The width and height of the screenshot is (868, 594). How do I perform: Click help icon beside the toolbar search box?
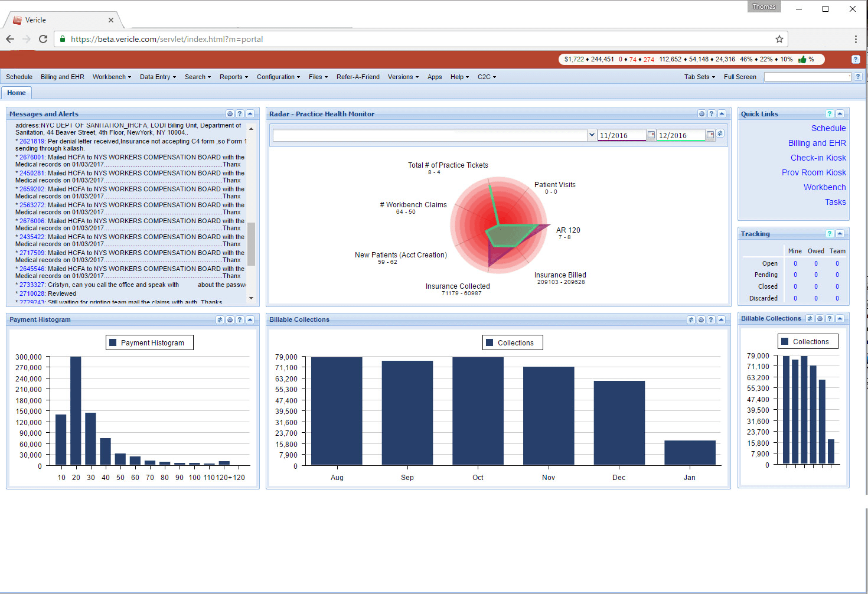[858, 76]
